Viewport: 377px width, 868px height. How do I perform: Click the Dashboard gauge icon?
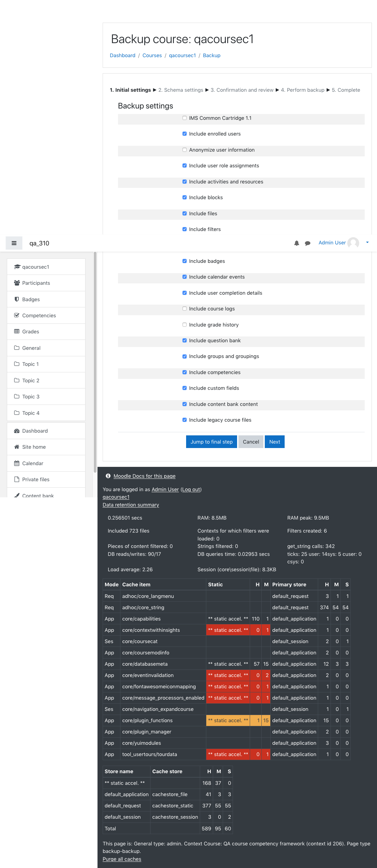(x=17, y=431)
